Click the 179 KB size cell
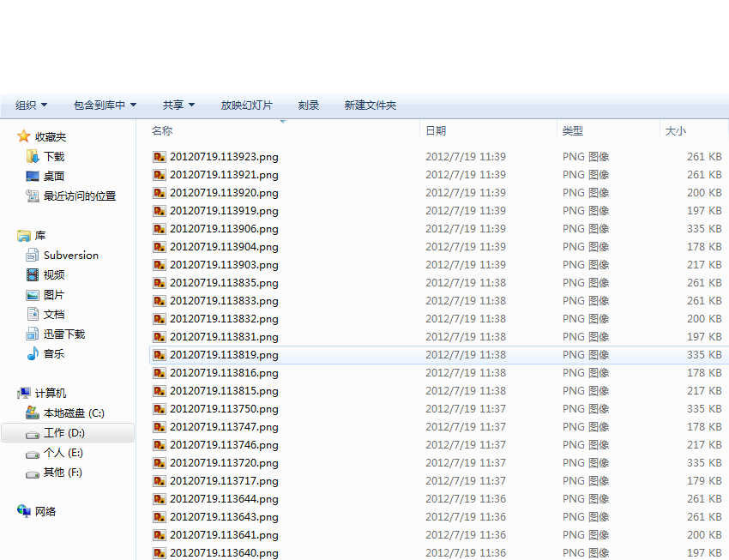The image size is (729, 560). click(704, 481)
